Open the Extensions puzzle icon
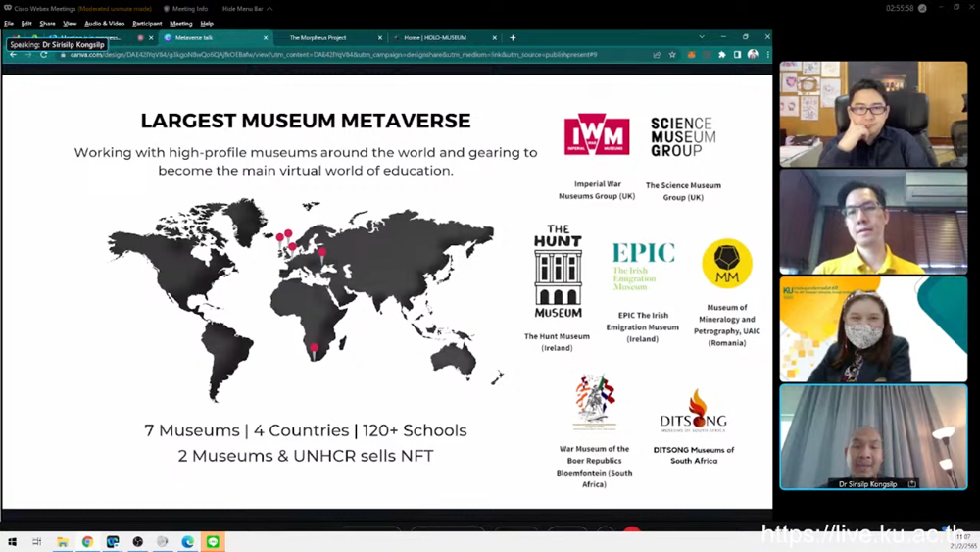The width and height of the screenshot is (980, 552). 722,55
